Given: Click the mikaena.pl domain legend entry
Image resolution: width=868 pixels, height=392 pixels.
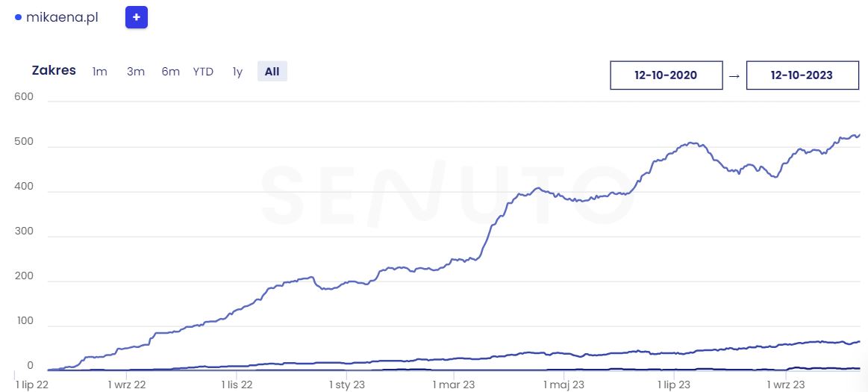Looking at the screenshot, I should [x=62, y=17].
